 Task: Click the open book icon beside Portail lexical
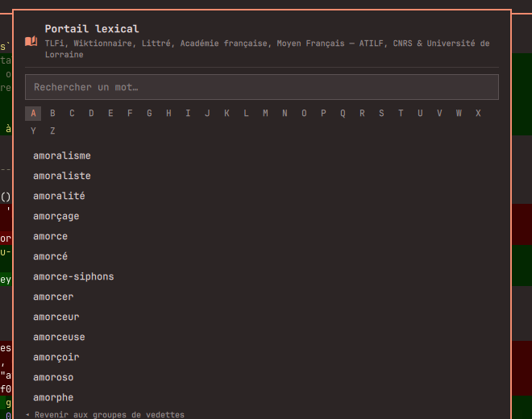tap(31, 41)
